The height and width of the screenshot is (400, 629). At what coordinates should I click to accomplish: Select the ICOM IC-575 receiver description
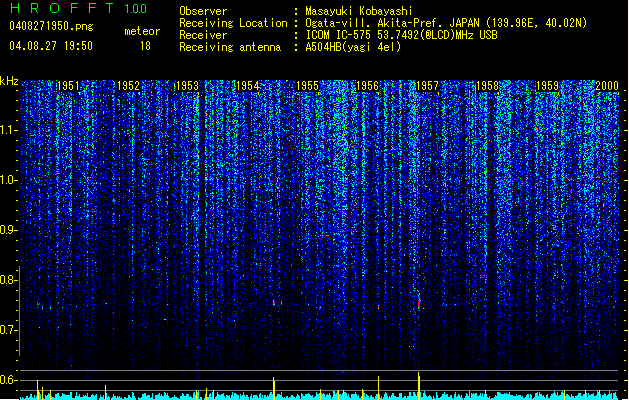point(401,35)
